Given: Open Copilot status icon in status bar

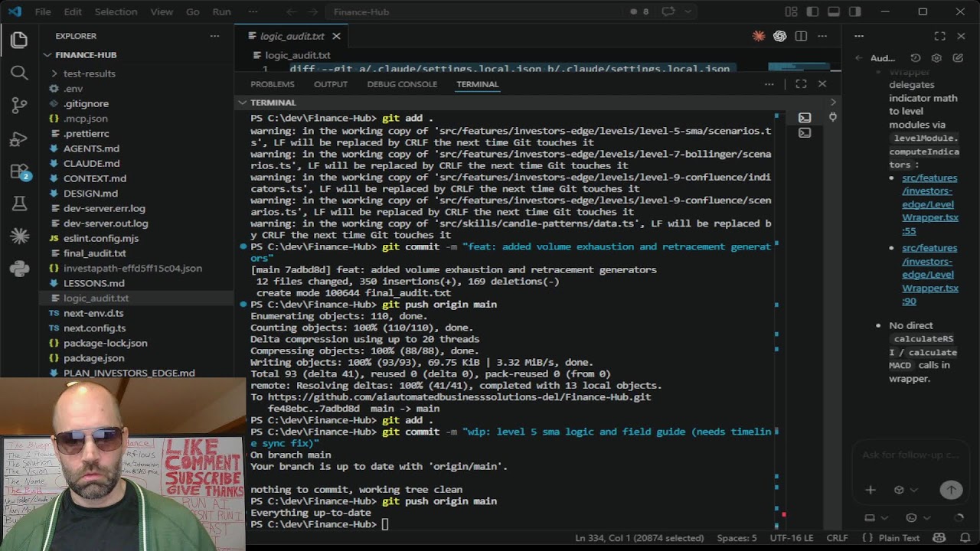Looking at the screenshot, I should (938, 538).
